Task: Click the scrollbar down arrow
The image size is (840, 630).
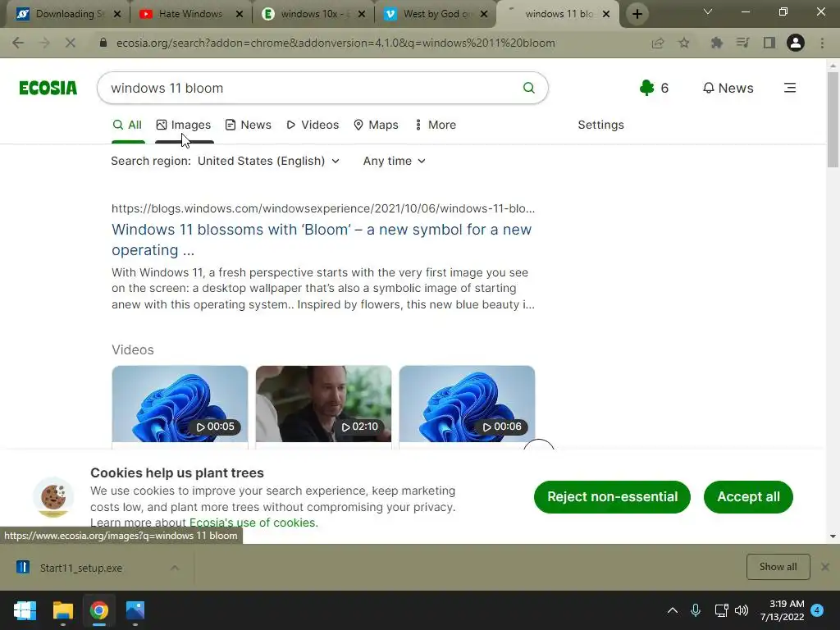Action: pyautogui.click(x=833, y=536)
